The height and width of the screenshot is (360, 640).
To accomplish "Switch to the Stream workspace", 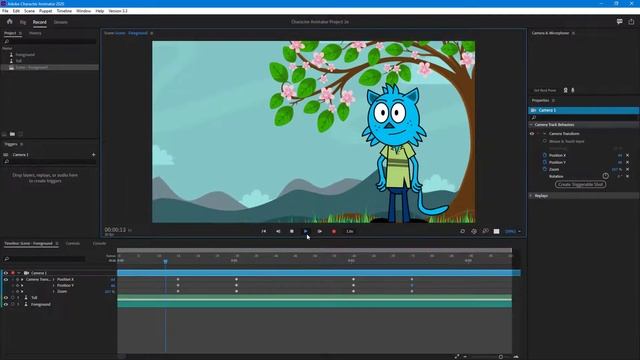I will pos(61,22).
